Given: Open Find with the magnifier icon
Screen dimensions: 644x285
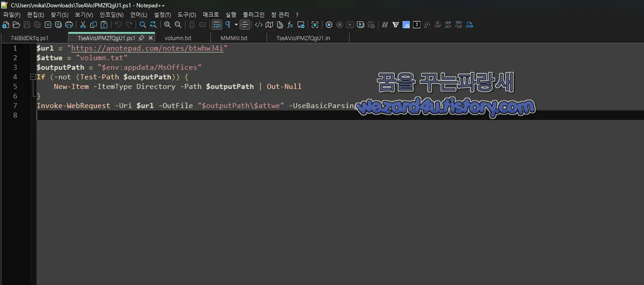Looking at the screenshot, I should [x=143, y=25].
